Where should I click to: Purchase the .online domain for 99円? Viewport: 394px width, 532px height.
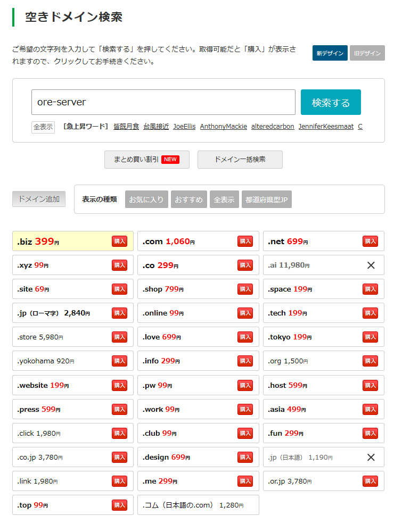(x=245, y=313)
